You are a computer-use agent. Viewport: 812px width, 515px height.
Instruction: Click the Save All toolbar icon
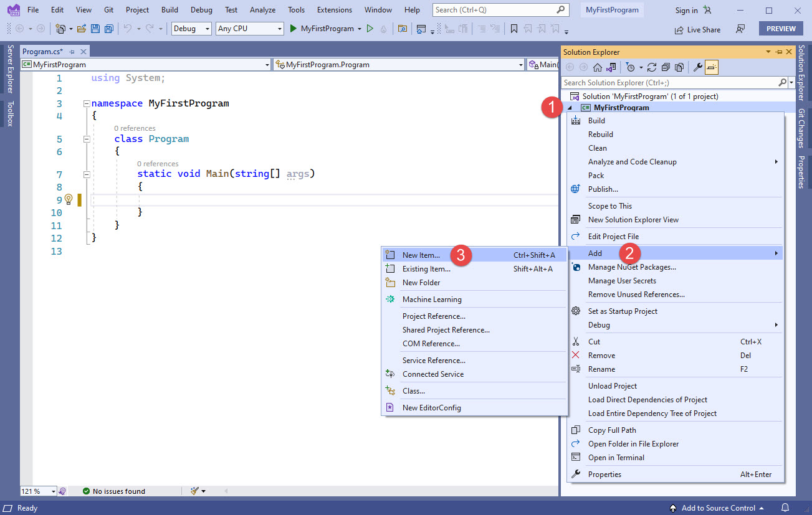109,29
